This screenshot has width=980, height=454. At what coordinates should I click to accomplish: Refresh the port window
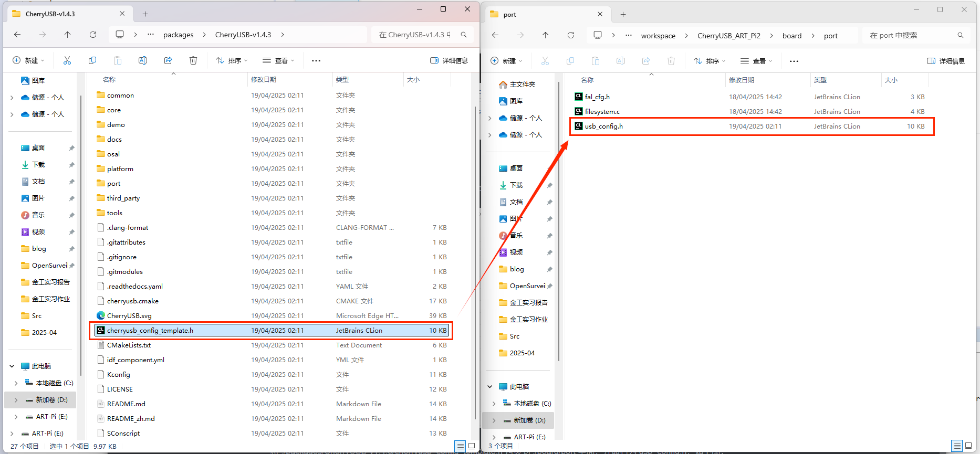571,35
